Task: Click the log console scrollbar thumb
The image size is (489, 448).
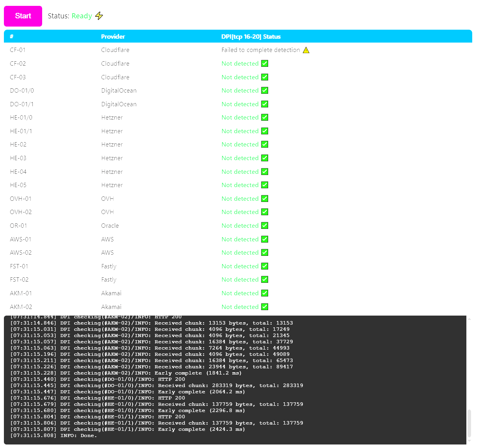Action: 469,423
